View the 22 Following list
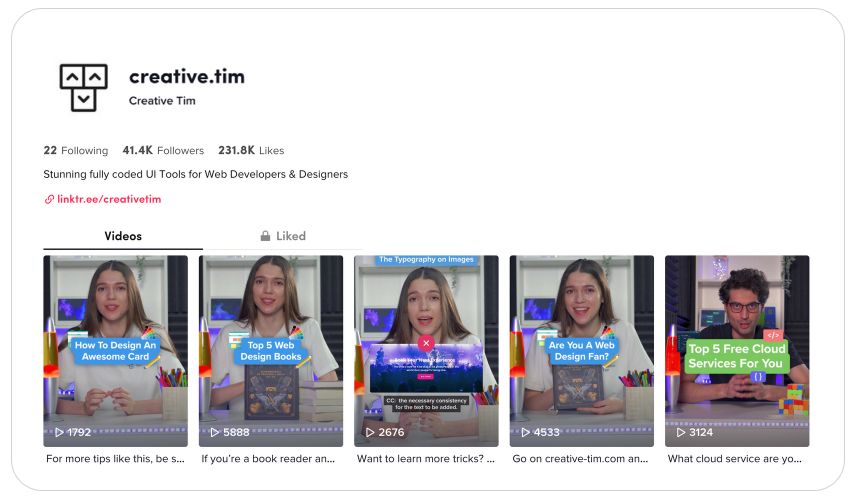Screen dimensions: 858x501 [75, 151]
